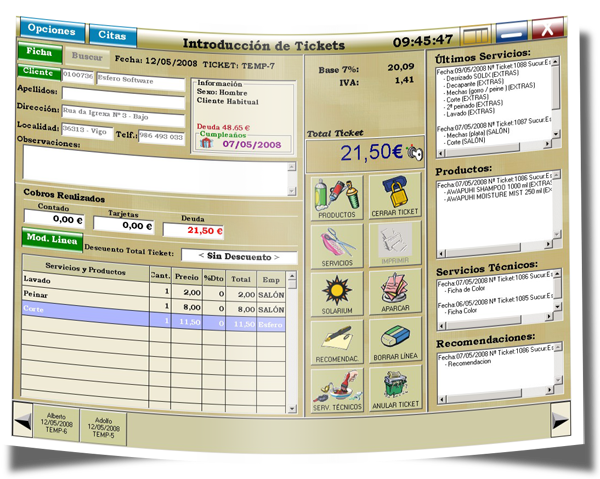Click the Borrar Línea eraser icon

pos(395,339)
